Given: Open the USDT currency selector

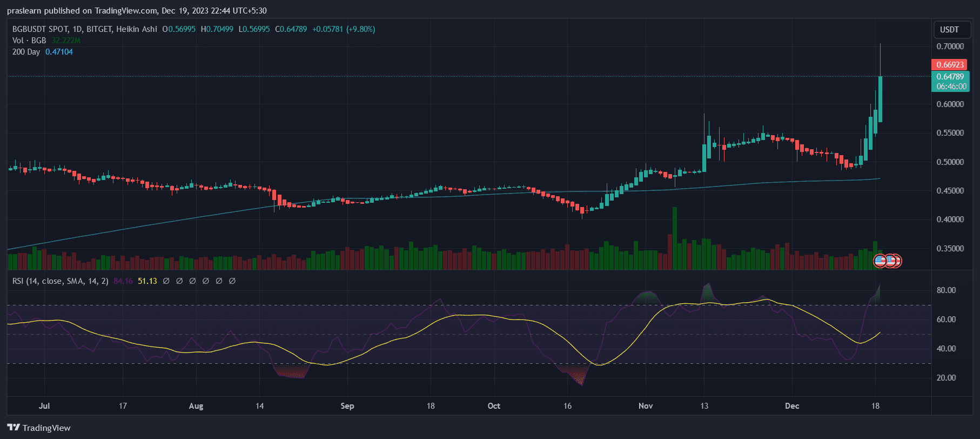Looking at the screenshot, I should coord(949,30).
